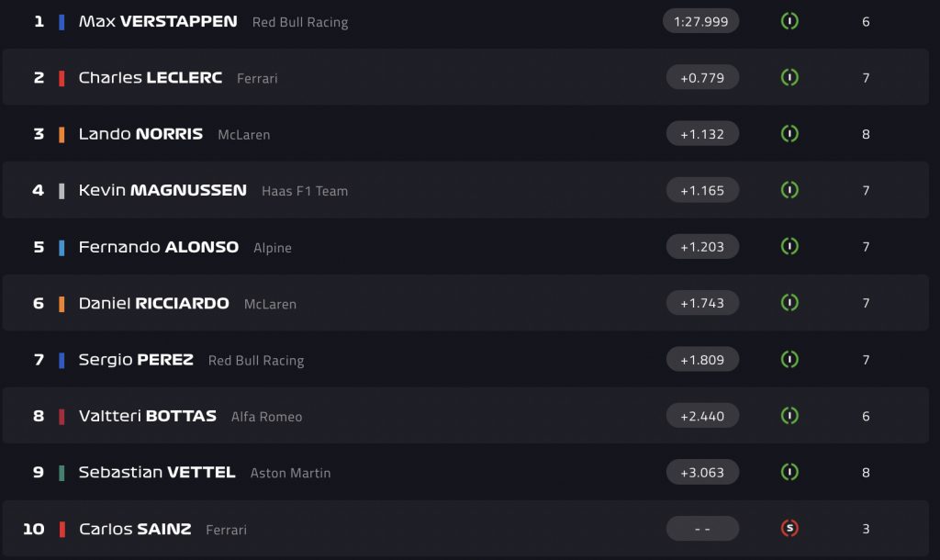Click Verstappen's 1:27.999 lap time badge
940x560 pixels.
701,21
